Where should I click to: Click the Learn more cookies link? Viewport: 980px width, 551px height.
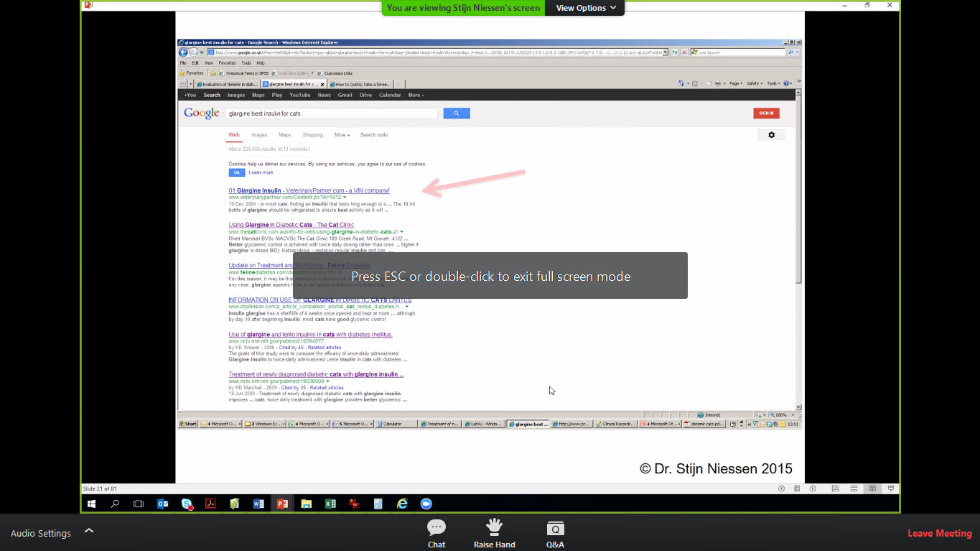(261, 172)
